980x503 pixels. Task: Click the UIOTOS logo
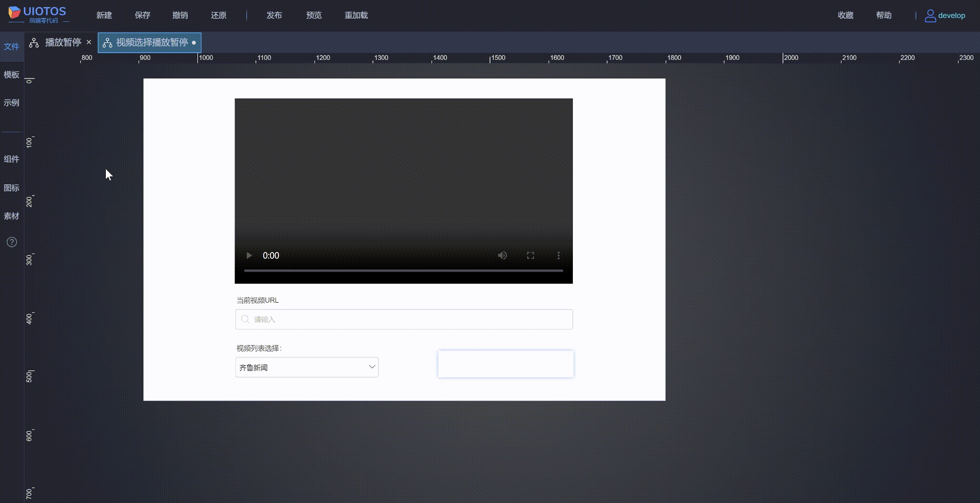pyautogui.click(x=37, y=14)
